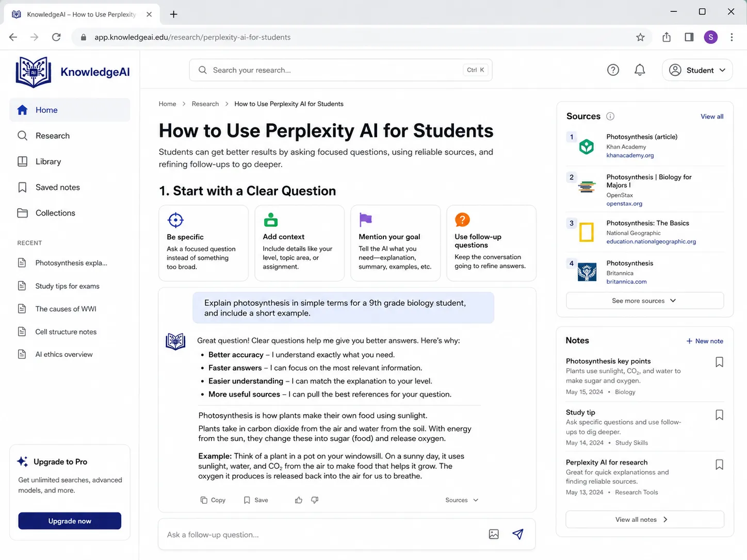Click the Khan Academy source logo
This screenshot has width=747, height=560.
pyautogui.click(x=587, y=147)
